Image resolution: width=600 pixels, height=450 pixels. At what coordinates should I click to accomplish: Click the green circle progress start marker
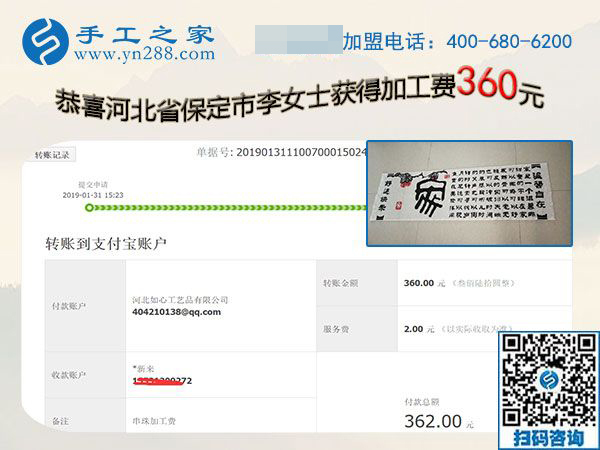89,208
